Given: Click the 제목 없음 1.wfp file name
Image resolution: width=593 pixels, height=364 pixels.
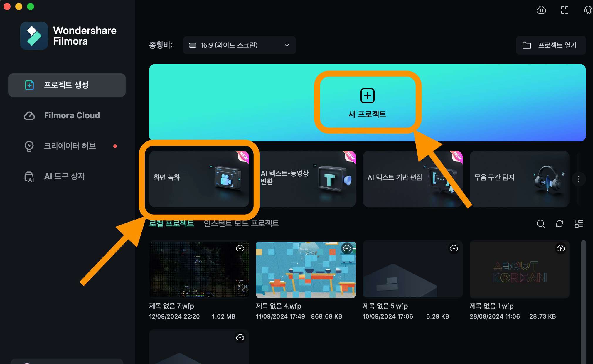Looking at the screenshot, I should point(492,306).
